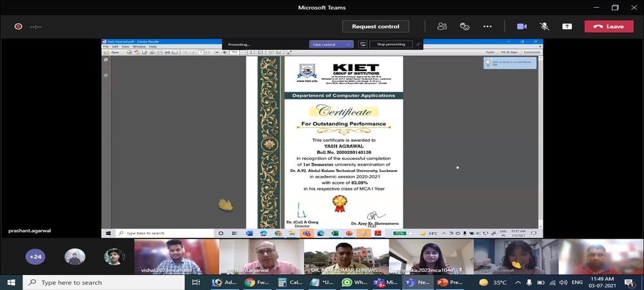Click the Share content tray icon
The image size is (644, 290).
point(567,26)
